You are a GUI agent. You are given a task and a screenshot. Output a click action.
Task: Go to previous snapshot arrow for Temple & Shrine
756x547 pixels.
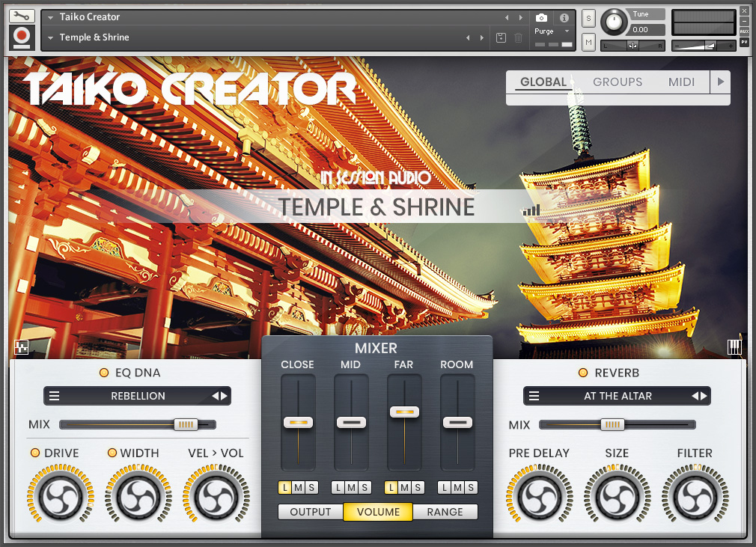pos(468,37)
